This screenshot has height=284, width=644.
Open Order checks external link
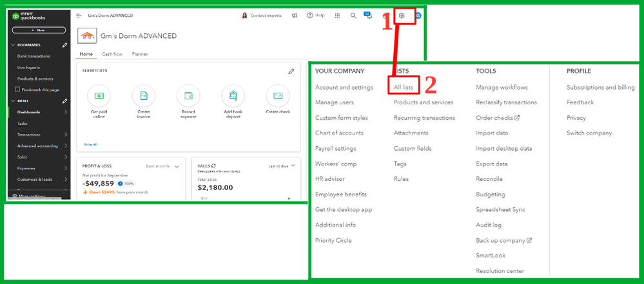pos(498,118)
